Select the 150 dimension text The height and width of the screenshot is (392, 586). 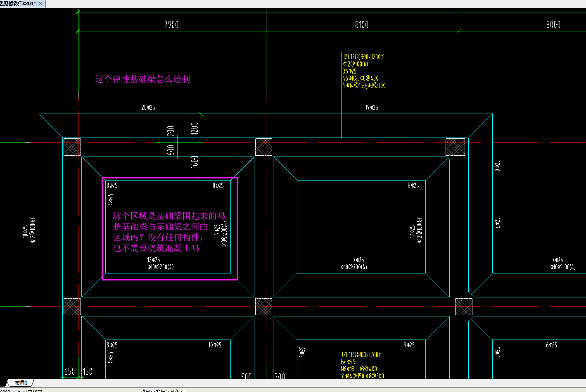point(88,371)
